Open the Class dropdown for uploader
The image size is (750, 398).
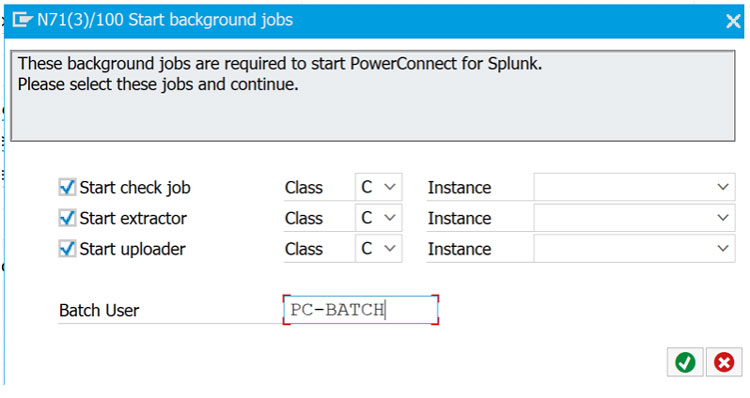point(378,249)
